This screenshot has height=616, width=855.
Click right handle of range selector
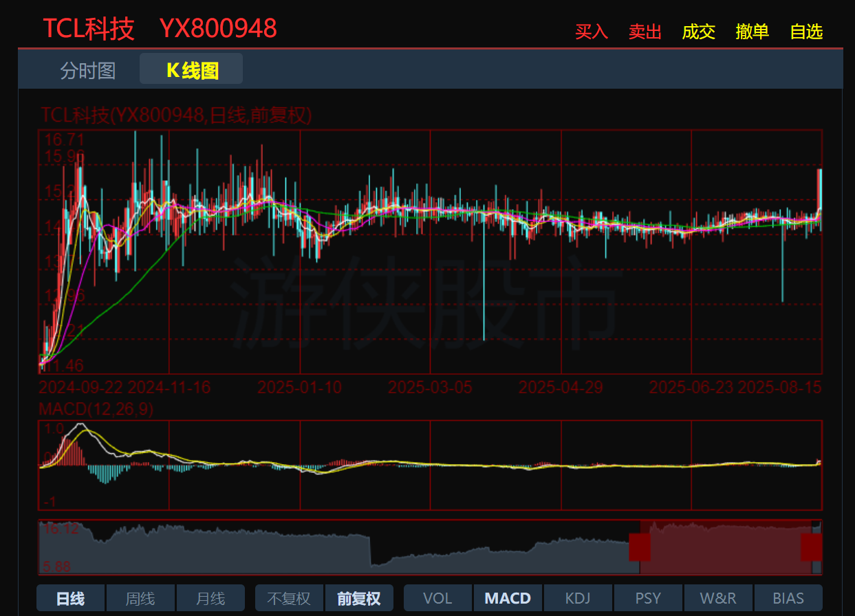812,547
